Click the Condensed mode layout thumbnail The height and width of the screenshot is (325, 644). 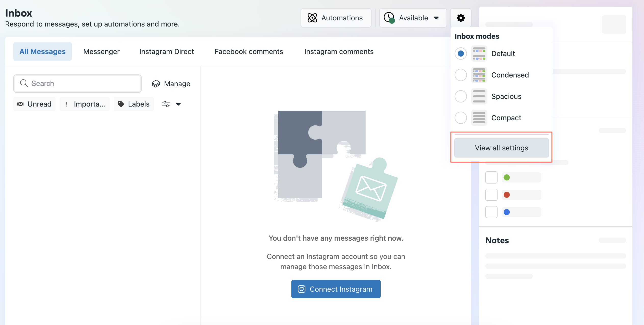479,75
